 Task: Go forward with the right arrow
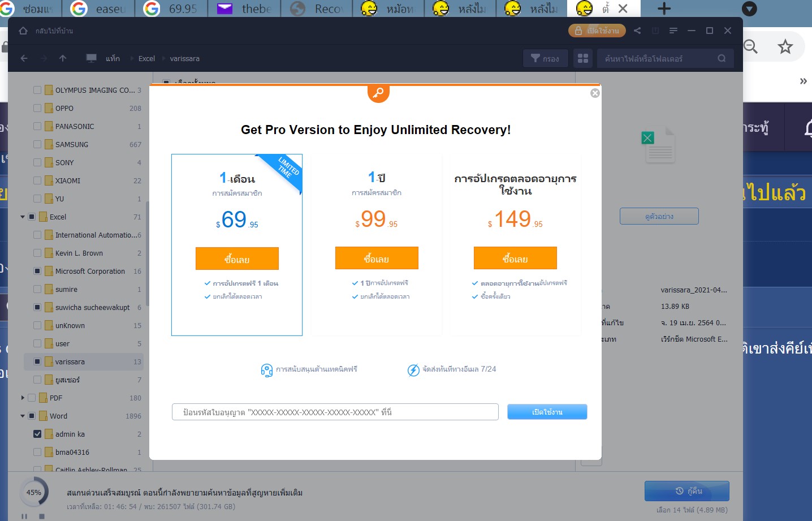tap(44, 58)
